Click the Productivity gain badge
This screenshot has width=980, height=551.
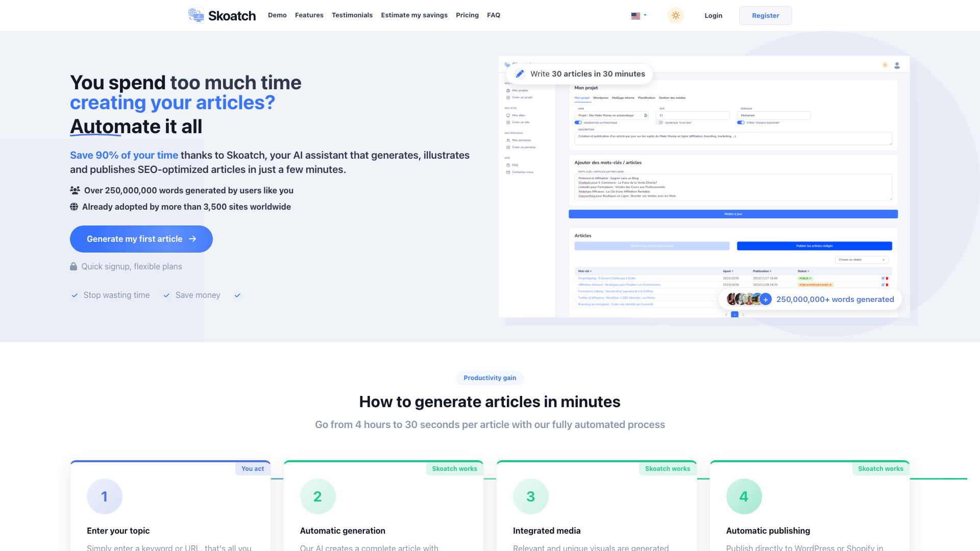tap(489, 378)
